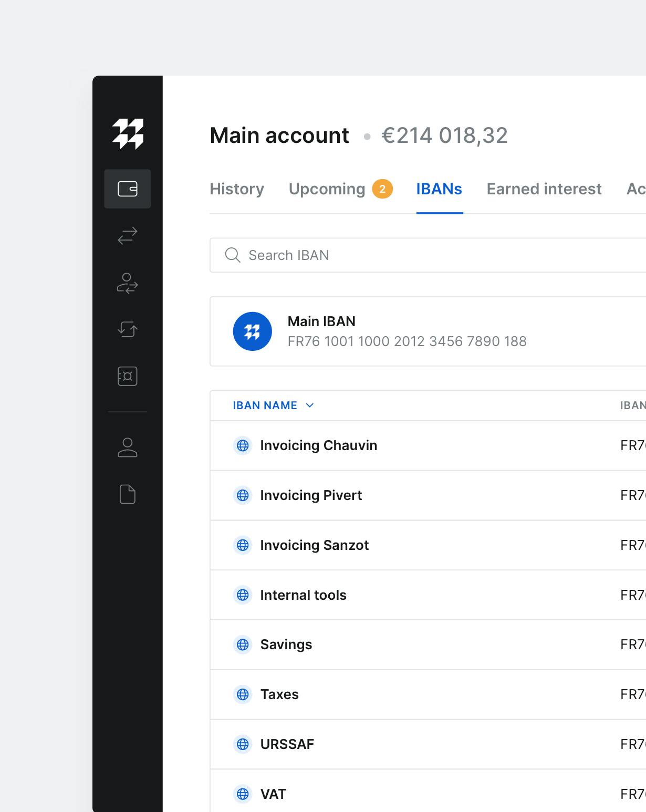This screenshot has width=646, height=812.
Task: Open documents via the file icon
Action: 128,494
